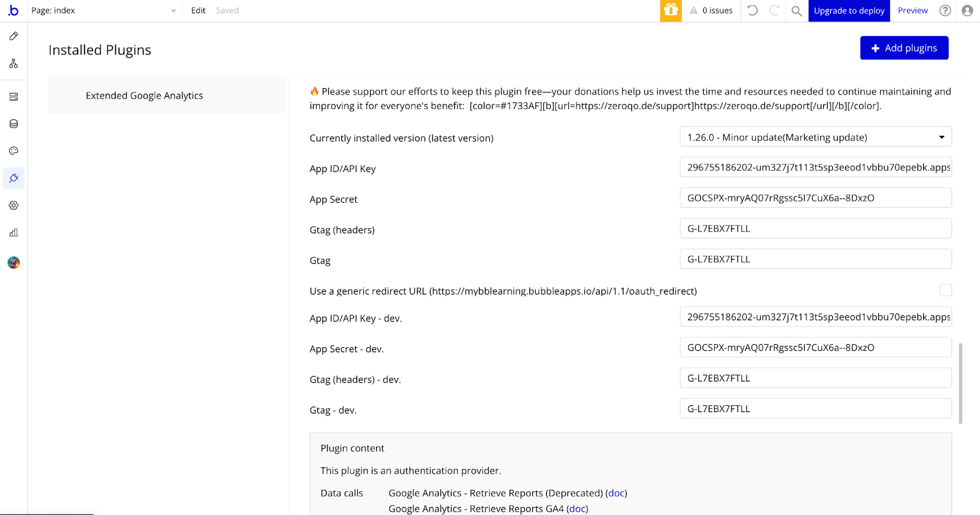Open the Retrieve Reports GA4 doc link
Viewport: 980px width, 515px height.
pos(577,509)
